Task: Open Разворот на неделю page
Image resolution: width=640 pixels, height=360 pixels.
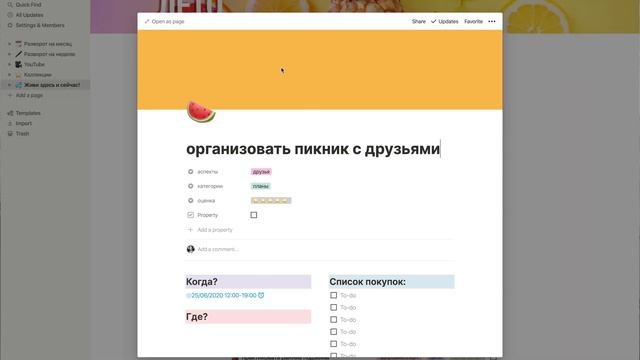Action: [49, 54]
